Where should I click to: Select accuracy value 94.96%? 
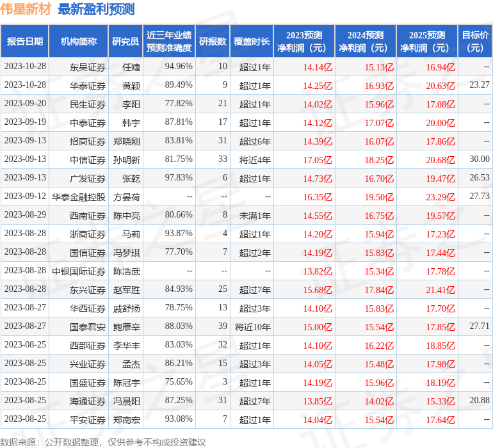pos(179,66)
